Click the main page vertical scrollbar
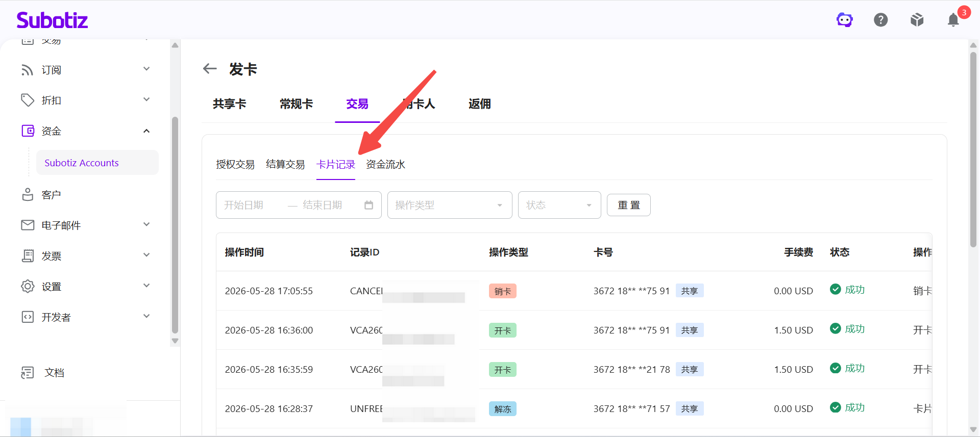Image resolution: width=980 pixels, height=437 pixels. pyautogui.click(x=973, y=149)
